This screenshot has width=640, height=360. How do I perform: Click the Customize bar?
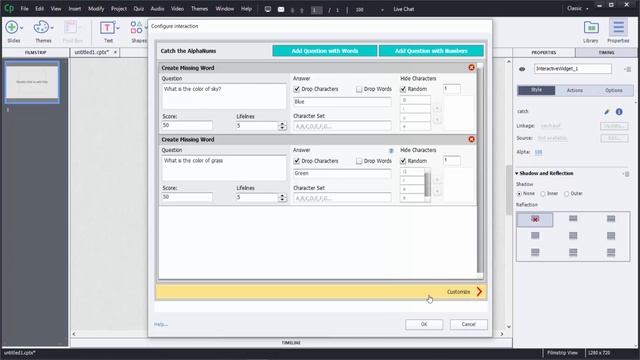321,292
